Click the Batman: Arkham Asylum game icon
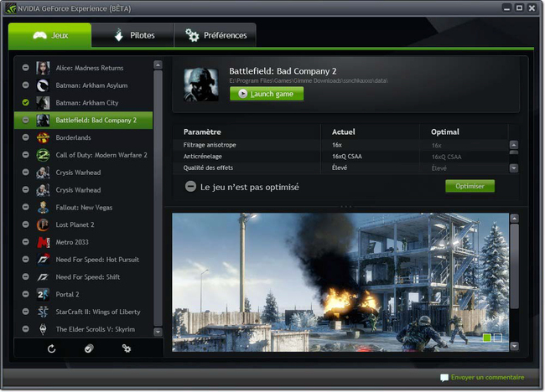 click(43, 85)
